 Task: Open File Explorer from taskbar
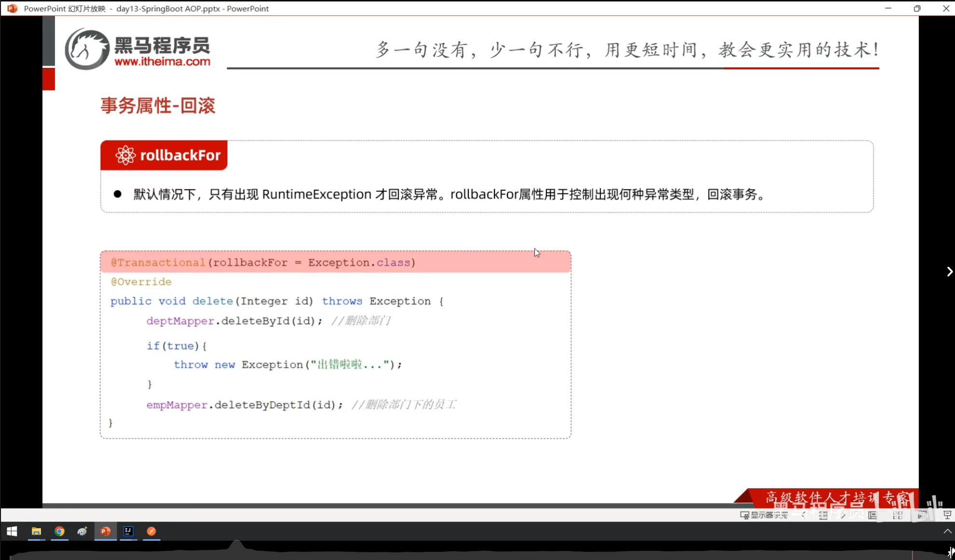[36, 531]
